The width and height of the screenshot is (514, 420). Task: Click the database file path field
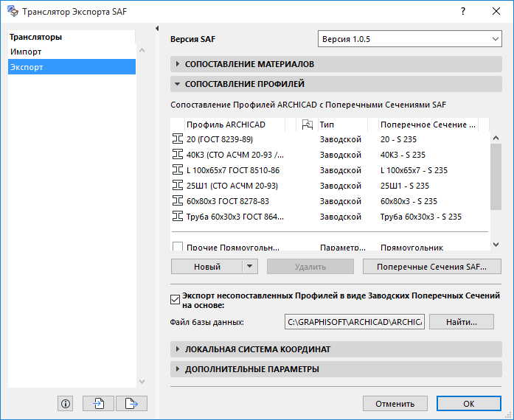[355, 322]
